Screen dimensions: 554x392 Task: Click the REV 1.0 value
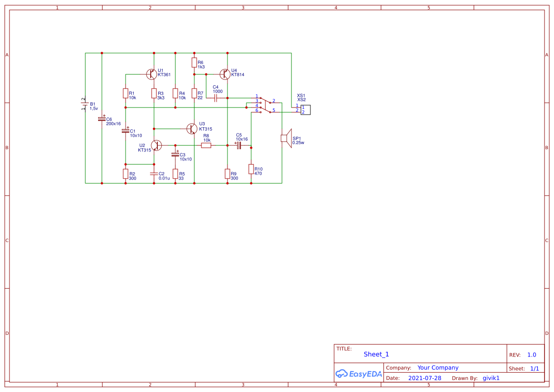[x=532, y=355]
